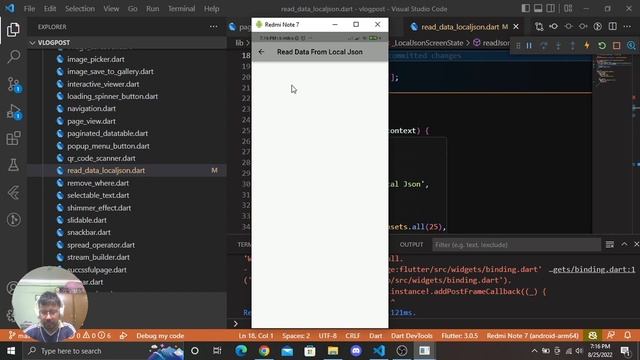Click Ln 18, Col 1 status item
The width and height of the screenshot is (640, 360).
256,336
